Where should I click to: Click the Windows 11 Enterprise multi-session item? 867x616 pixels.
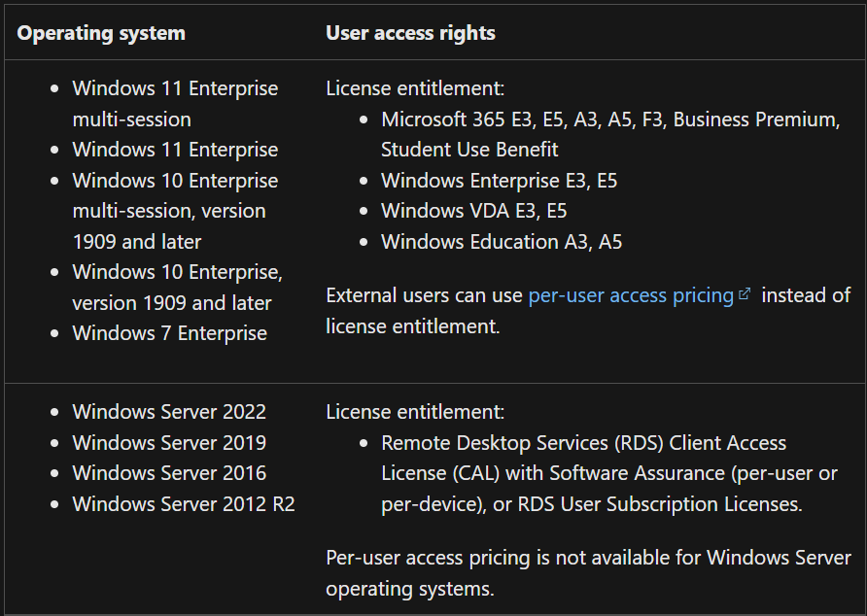175,103
